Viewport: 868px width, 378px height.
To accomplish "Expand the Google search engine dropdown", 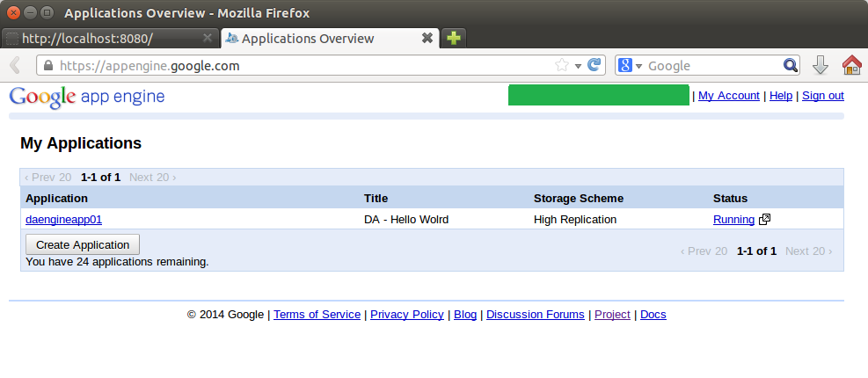I will tap(630, 66).
